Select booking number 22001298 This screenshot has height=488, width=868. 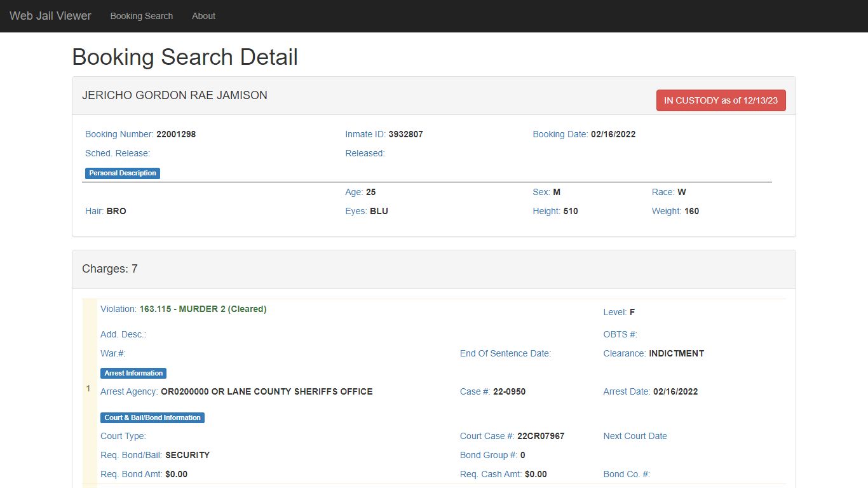(x=176, y=134)
